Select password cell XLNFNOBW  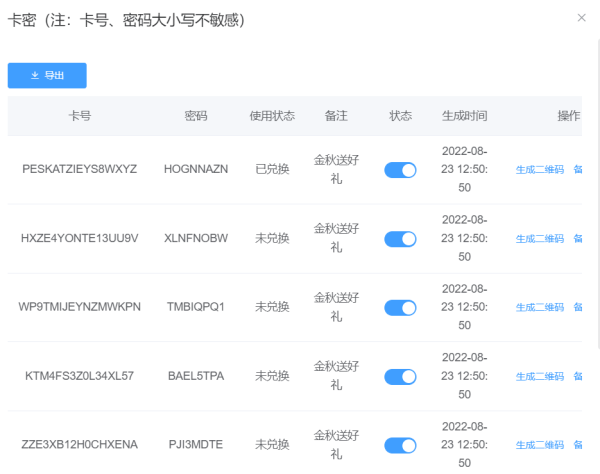[196, 239]
